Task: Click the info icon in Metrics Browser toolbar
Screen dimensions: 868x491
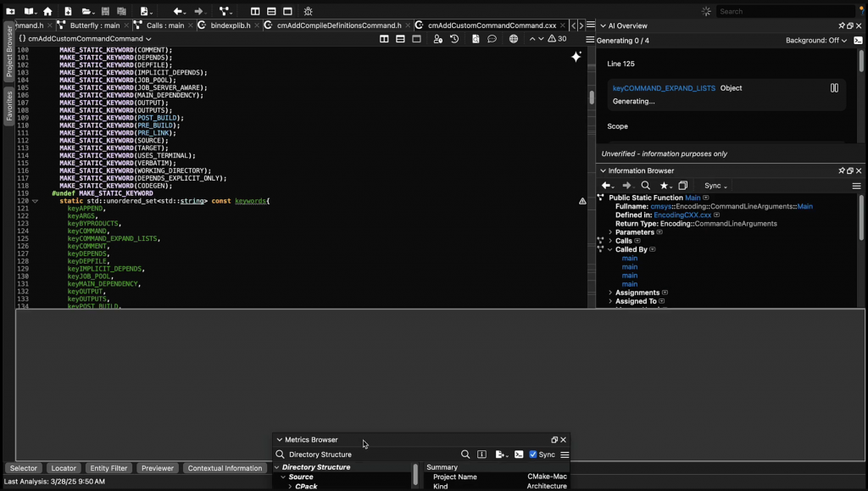Action: click(481, 455)
